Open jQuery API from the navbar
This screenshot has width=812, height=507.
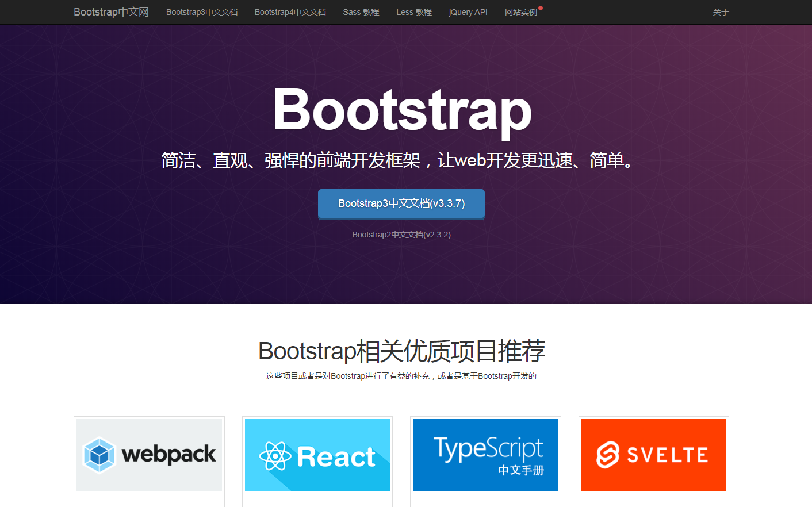[468, 12]
